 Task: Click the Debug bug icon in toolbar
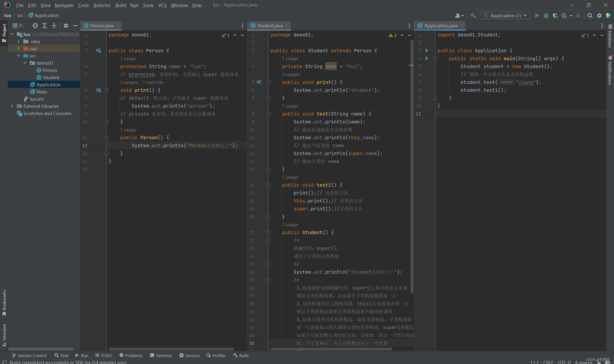click(546, 15)
